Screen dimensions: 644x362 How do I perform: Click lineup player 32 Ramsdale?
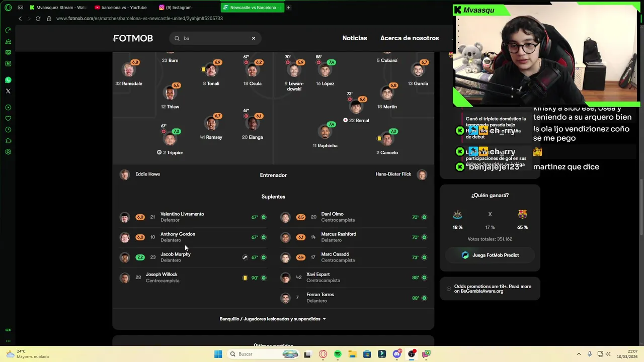tap(129, 73)
